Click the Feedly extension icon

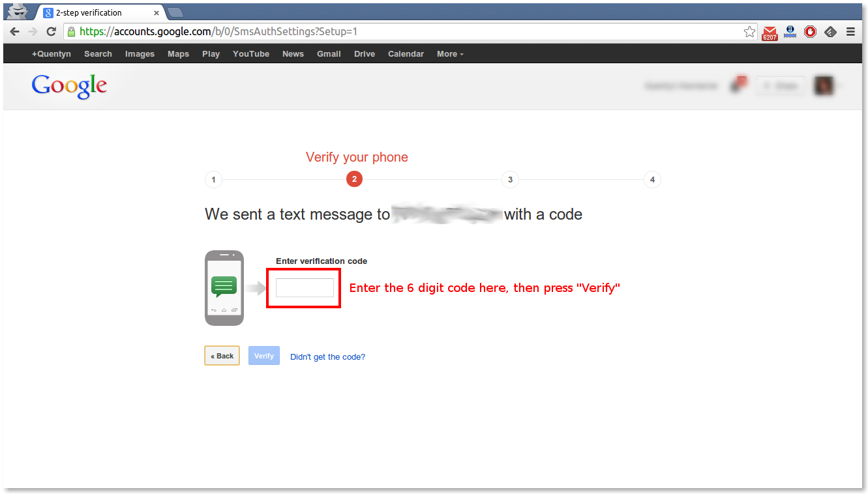coord(830,31)
